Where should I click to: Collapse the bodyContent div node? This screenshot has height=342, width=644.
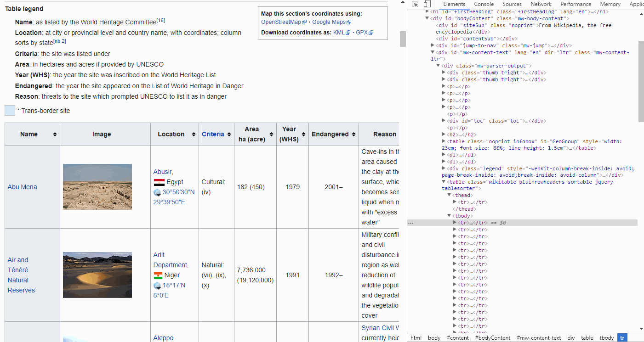427,18
